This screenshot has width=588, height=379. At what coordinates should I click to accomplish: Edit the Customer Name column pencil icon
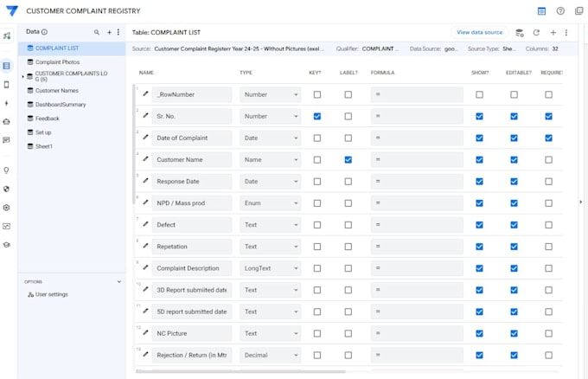[145, 159]
